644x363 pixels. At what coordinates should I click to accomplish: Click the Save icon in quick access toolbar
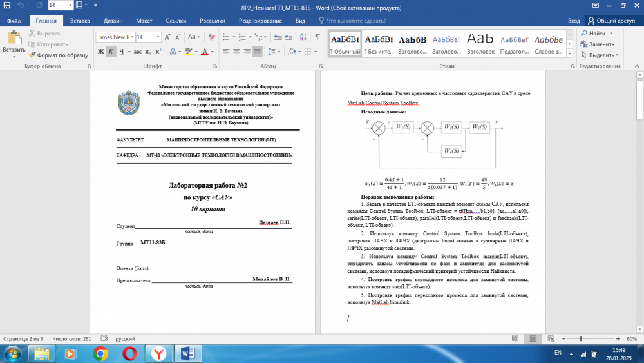click(7, 5)
